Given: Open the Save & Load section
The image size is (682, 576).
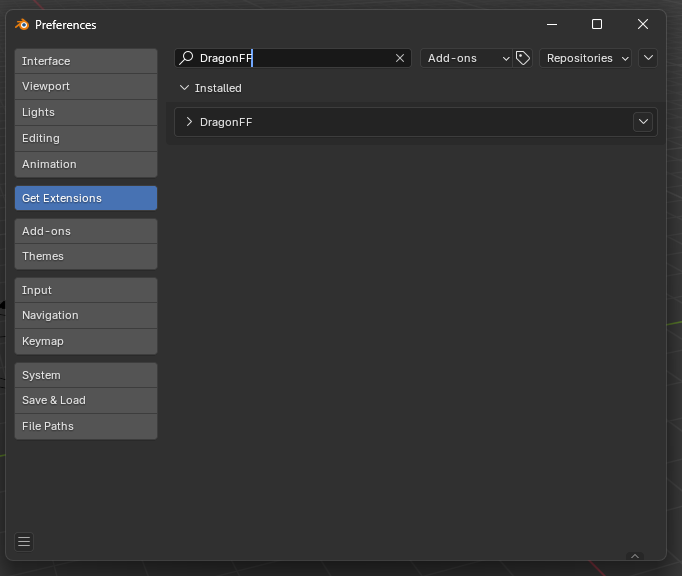Looking at the screenshot, I should tap(86, 400).
